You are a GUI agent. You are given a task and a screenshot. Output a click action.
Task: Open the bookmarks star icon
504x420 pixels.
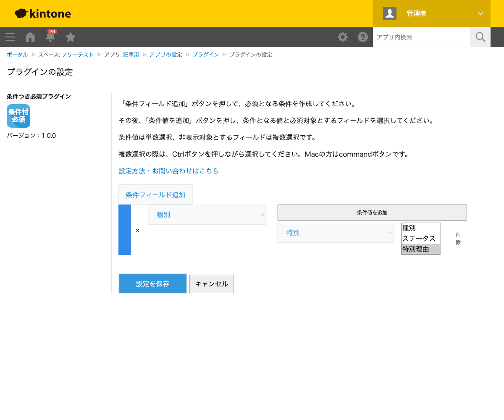tap(71, 37)
